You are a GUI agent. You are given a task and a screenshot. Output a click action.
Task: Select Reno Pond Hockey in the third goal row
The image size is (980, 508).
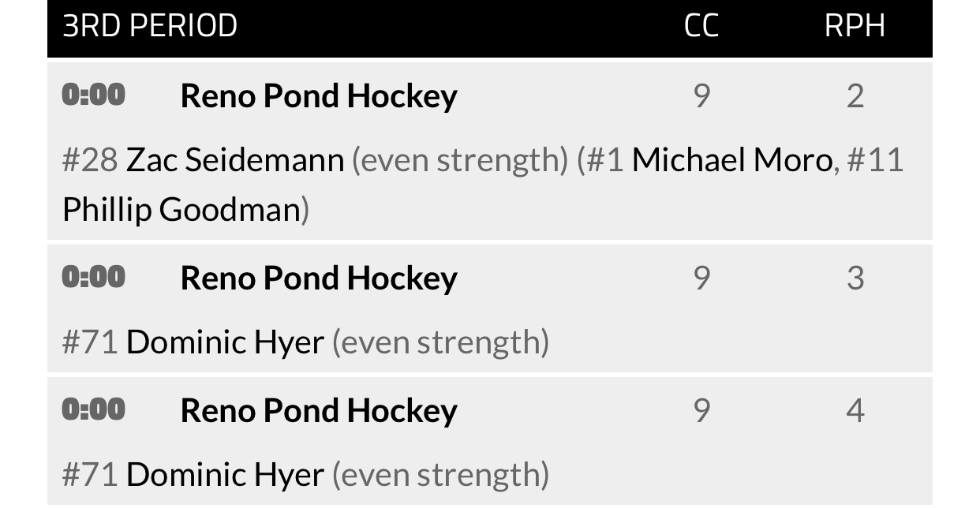click(319, 411)
